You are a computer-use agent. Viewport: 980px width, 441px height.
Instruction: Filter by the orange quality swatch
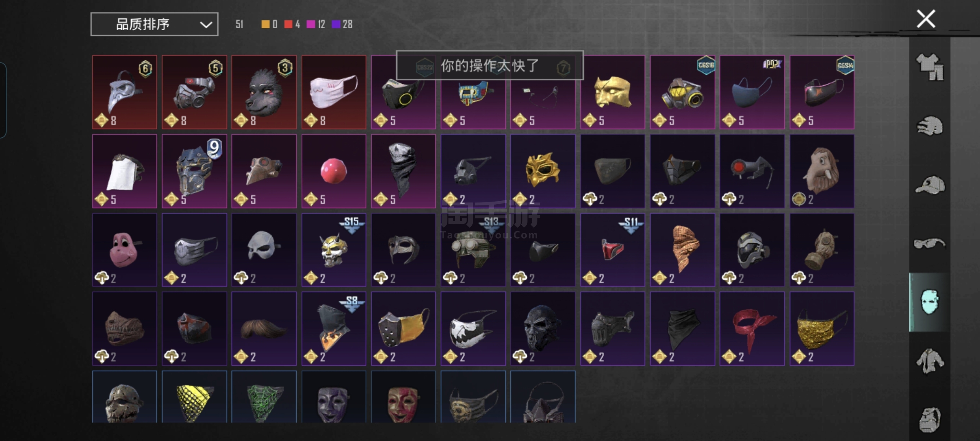[265, 24]
